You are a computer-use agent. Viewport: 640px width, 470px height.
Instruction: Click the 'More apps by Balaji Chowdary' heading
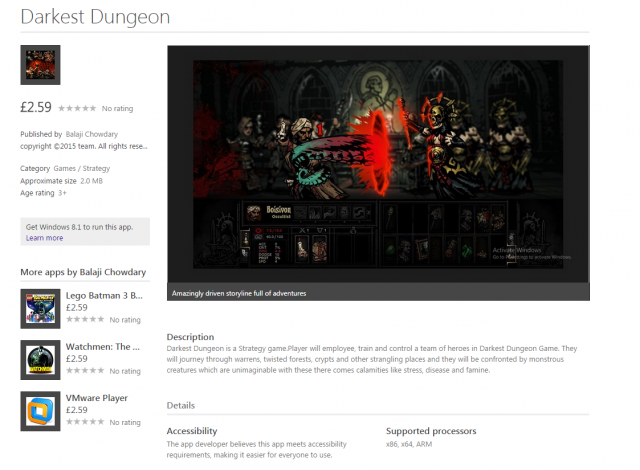83,272
